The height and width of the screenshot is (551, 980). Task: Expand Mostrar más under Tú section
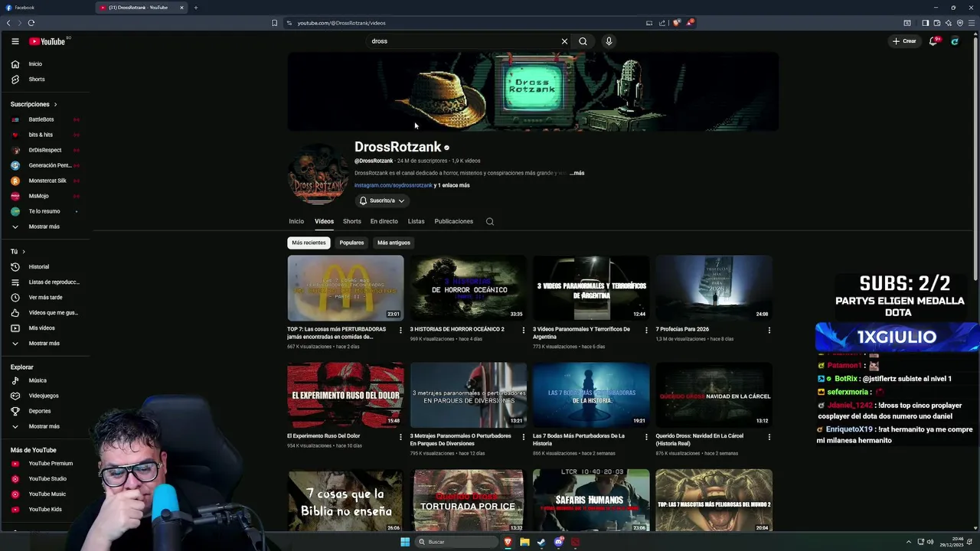click(45, 344)
